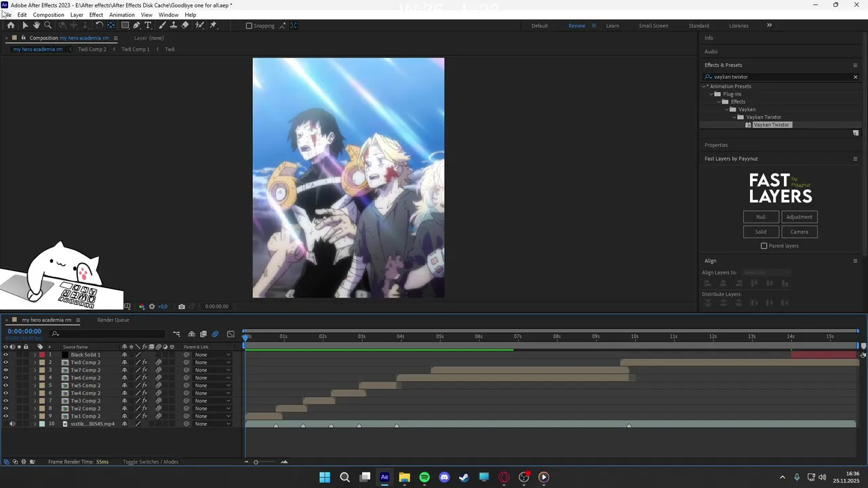Screen dimensions: 868x488
Task: Collapse the Plug-ins folder
Action: pos(711,94)
